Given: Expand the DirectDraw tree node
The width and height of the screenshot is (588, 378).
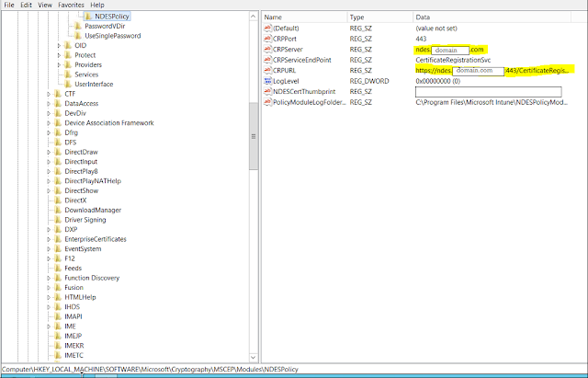Looking at the screenshot, I should click(49, 152).
